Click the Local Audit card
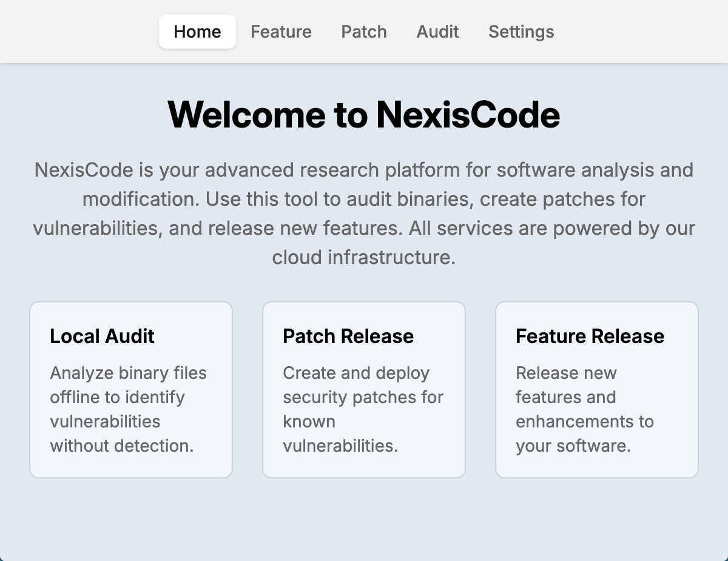This screenshot has height=561, width=728. 131,390
